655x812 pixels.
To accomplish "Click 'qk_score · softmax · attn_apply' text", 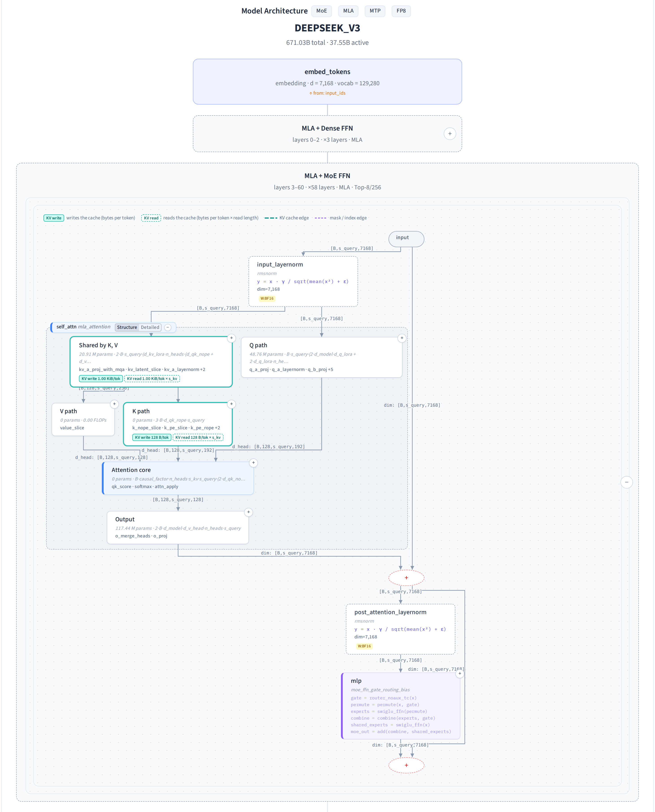I will tap(145, 486).
